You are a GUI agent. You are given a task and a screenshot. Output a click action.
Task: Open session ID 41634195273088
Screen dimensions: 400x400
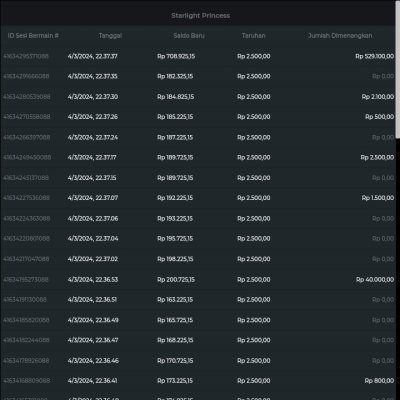[x=26, y=279]
